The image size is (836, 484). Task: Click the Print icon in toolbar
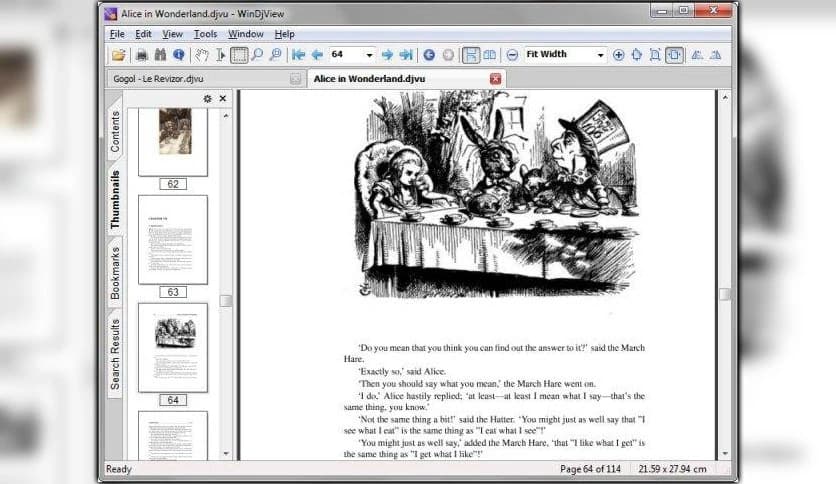tap(142, 55)
